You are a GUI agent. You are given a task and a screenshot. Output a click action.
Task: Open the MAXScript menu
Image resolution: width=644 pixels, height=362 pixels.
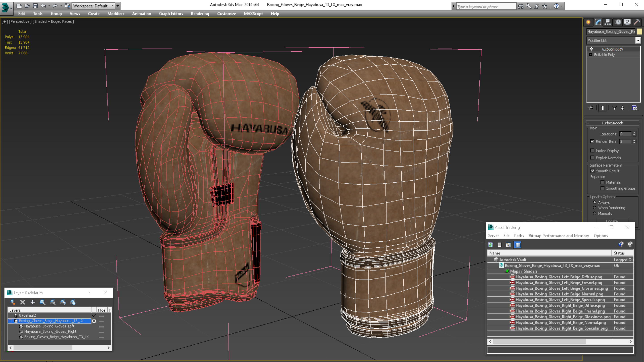253,14
